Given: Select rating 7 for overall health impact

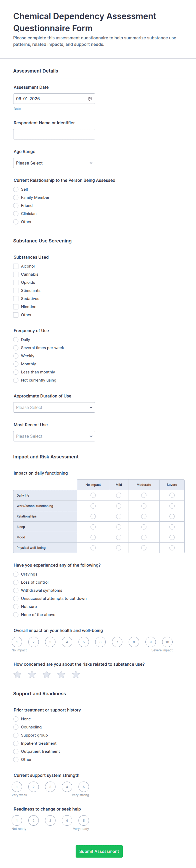Looking at the screenshot, I should (x=117, y=642).
